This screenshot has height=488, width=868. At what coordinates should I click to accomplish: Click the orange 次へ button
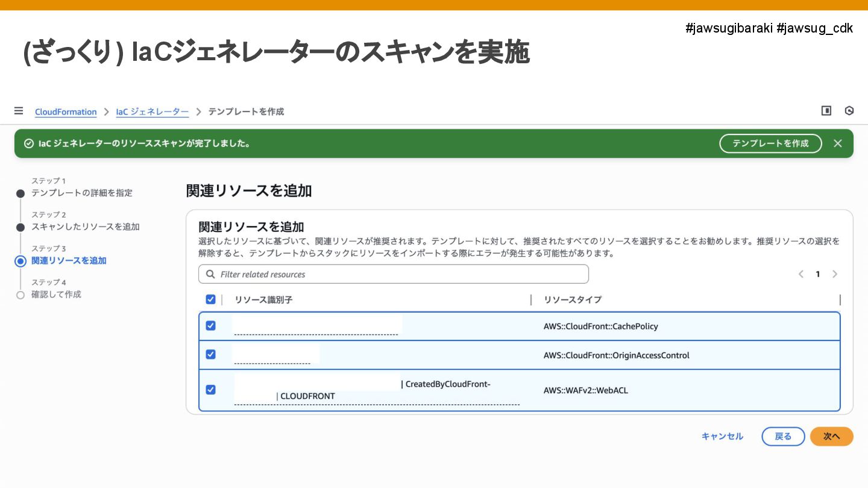(832, 436)
